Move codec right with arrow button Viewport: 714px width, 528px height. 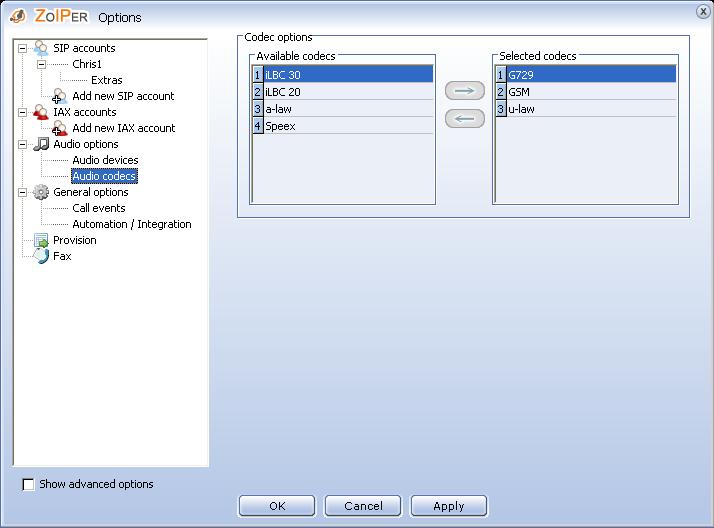[x=464, y=91]
